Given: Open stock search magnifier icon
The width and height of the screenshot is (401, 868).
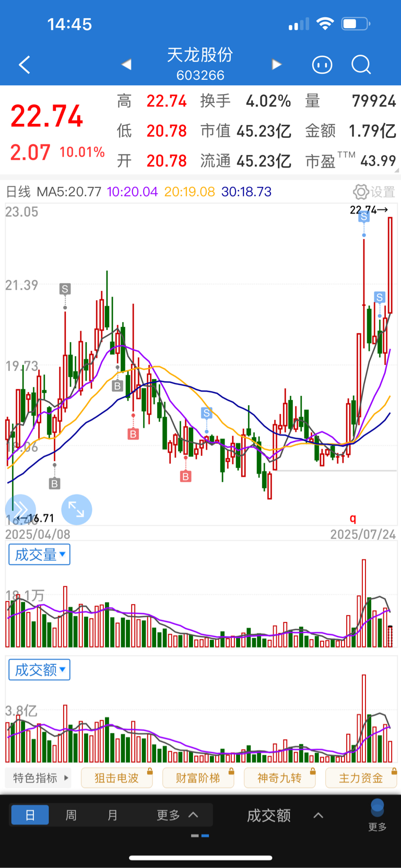Looking at the screenshot, I should click(x=361, y=65).
